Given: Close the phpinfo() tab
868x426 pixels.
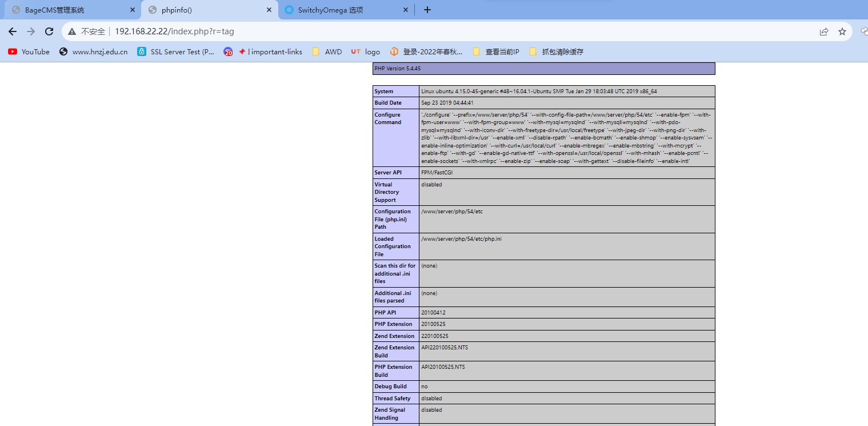Looking at the screenshot, I should [x=269, y=10].
